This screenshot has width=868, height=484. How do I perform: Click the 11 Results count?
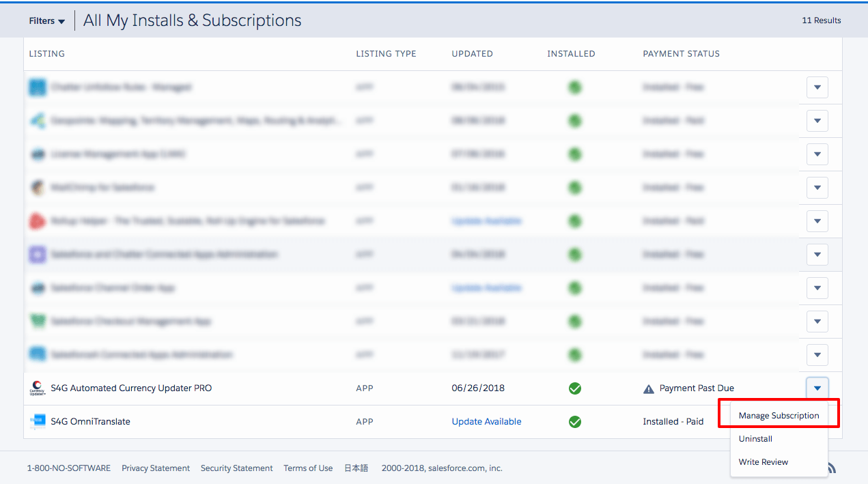pyautogui.click(x=822, y=20)
